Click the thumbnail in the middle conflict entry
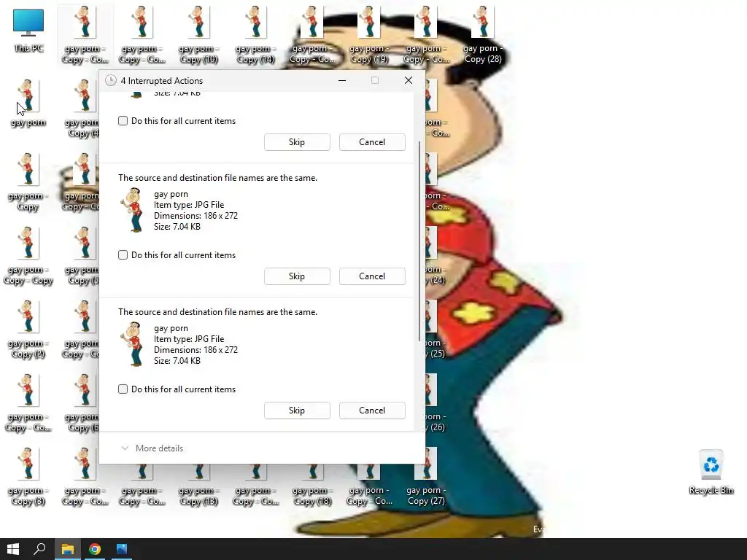747x560 pixels. [132, 210]
